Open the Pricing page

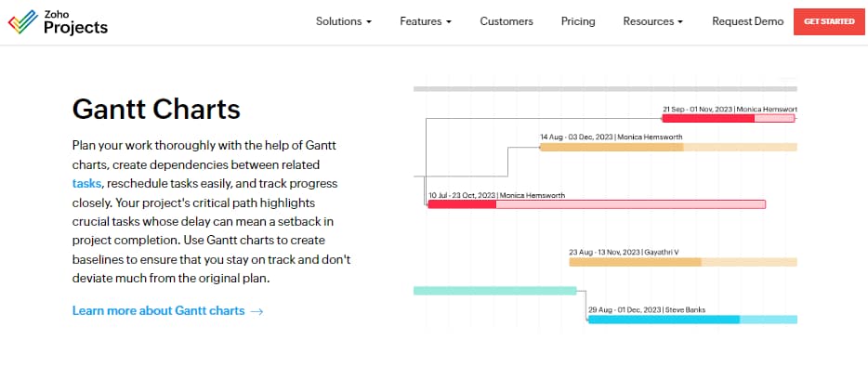click(578, 21)
